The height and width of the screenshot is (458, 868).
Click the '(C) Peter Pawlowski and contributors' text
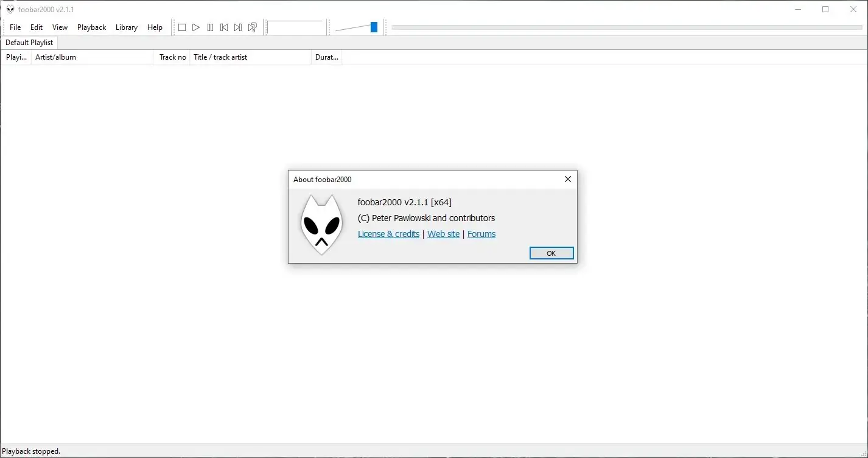(x=426, y=218)
